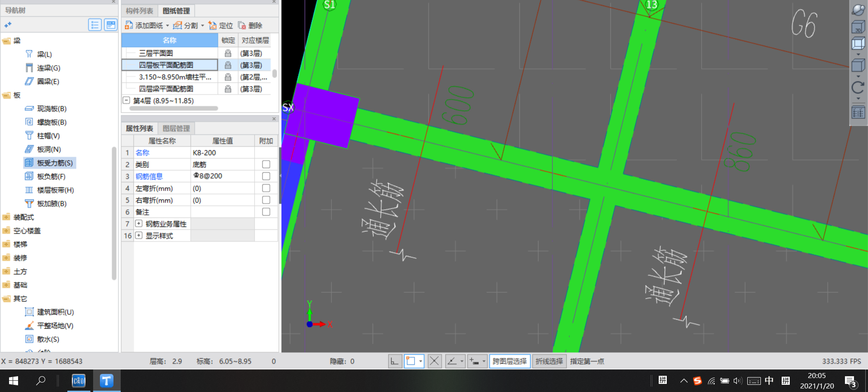The width and height of the screenshot is (868, 392).
Task: Select 梁(L) beam item in navigation tree
Action: [x=39, y=54]
